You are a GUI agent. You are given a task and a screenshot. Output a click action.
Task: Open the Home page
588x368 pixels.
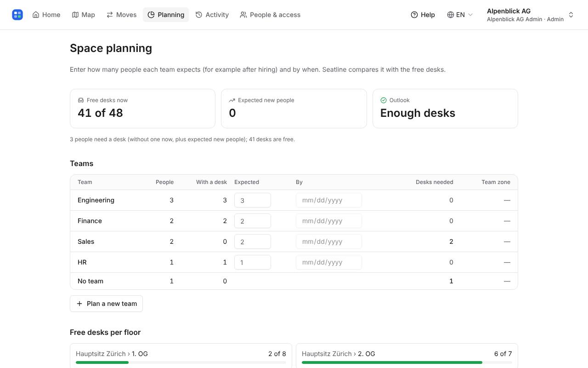tap(46, 15)
